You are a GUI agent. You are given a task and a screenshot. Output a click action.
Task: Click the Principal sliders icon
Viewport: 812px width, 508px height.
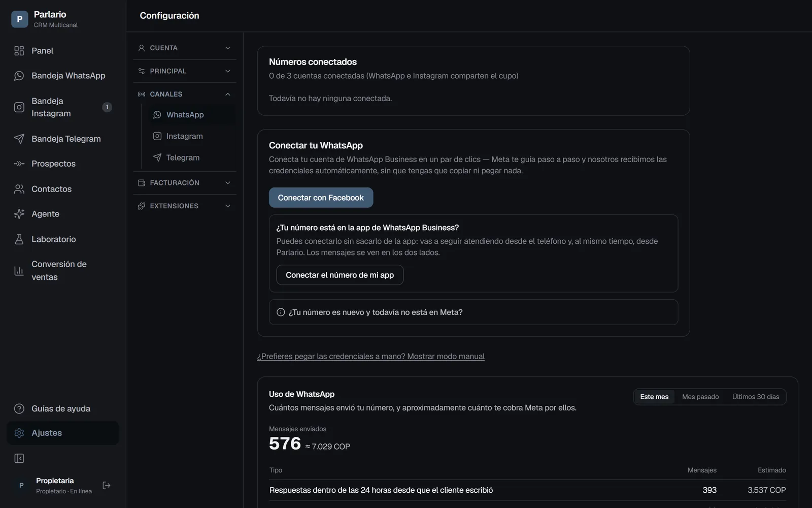pos(142,71)
